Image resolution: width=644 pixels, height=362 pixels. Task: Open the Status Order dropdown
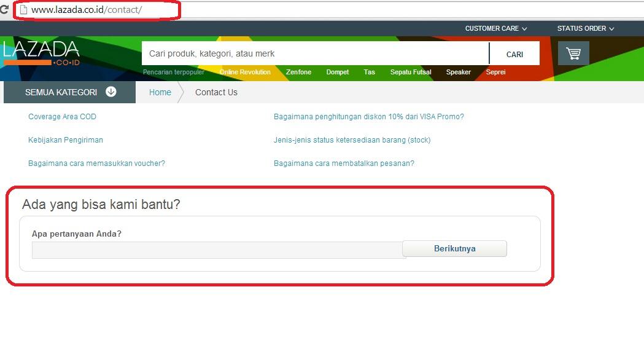coord(585,28)
